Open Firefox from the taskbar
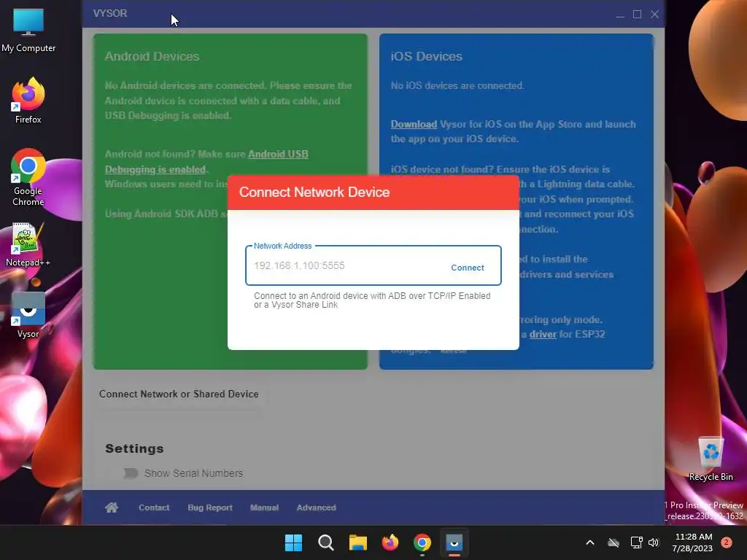 coord(390,542)
